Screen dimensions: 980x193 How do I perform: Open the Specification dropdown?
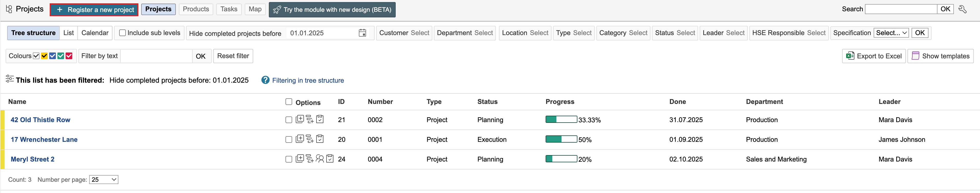(891, 33)
